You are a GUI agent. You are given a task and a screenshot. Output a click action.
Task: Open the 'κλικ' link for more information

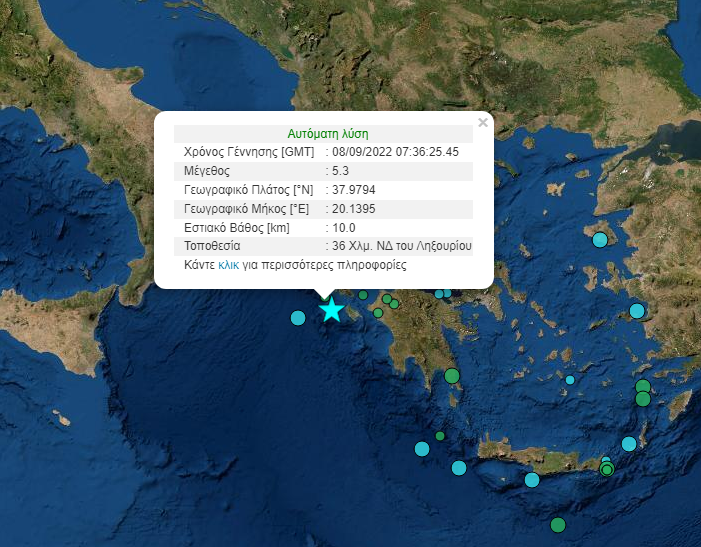click(228, 267)
